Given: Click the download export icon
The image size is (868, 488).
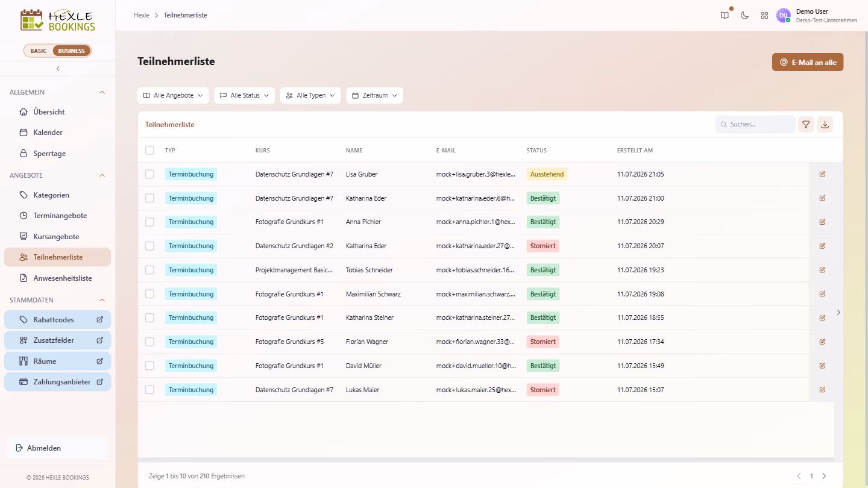Looking at the screenshot, I should pos(825,124).
